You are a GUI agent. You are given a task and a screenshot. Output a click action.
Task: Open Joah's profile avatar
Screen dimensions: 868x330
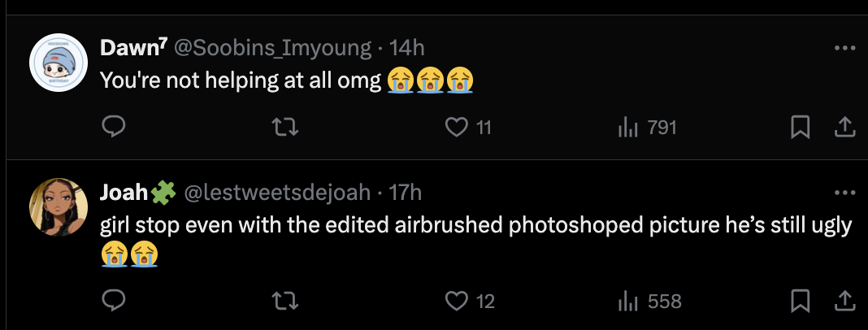click(59, 207)
